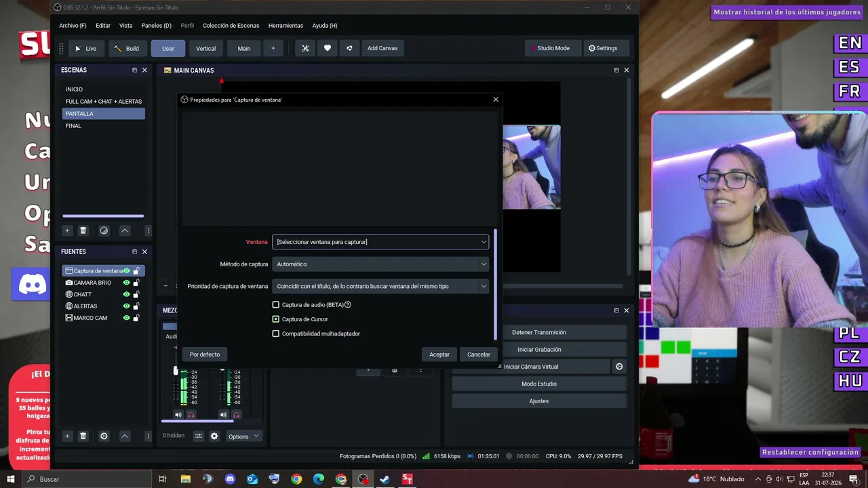Hide the MARCO CAM source
This screenshot has height=488, width=868.
tap(126, 318)
